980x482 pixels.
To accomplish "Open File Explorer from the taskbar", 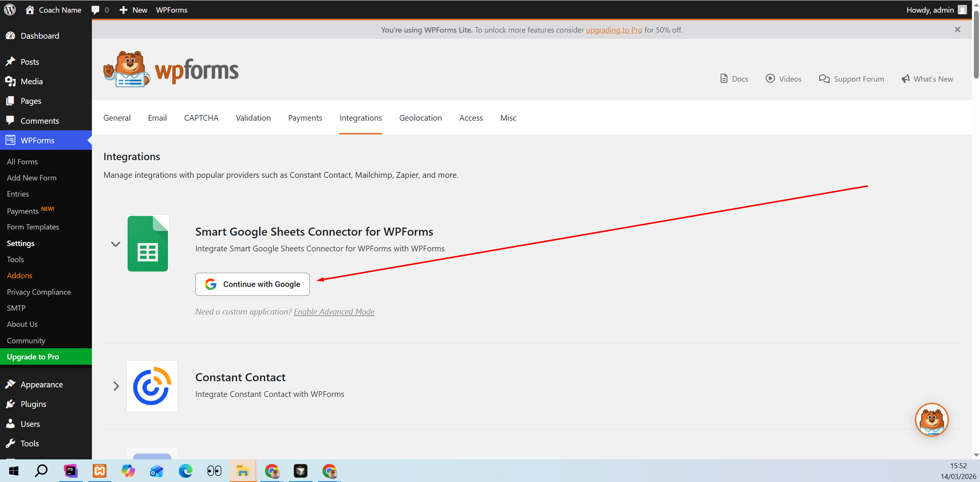I will point(243,471).
